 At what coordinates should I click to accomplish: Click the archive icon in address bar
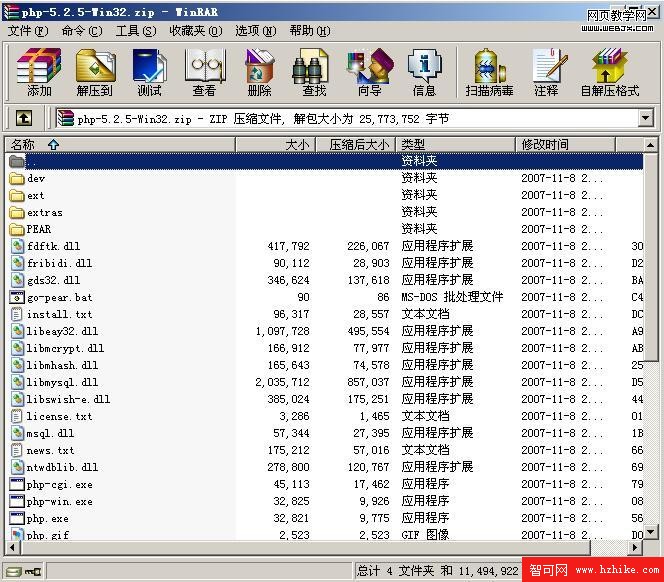(65, 118)
